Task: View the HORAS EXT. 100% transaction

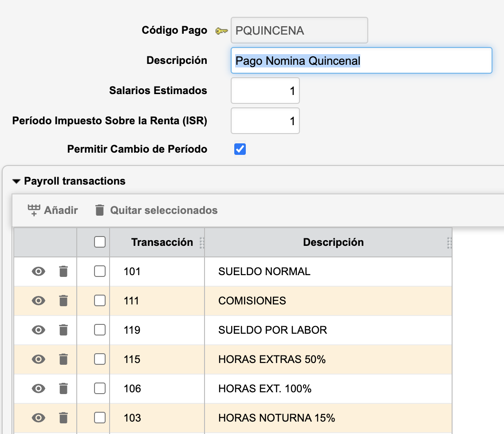Action: [x=39, y=389]
